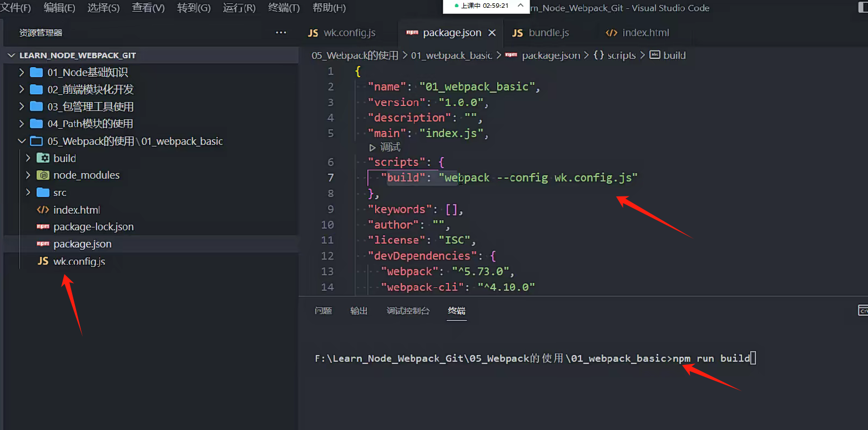Click 05_Webpack的使用 breadcrumb
This screenshot has width=868, height=430.
pos(355,55)
